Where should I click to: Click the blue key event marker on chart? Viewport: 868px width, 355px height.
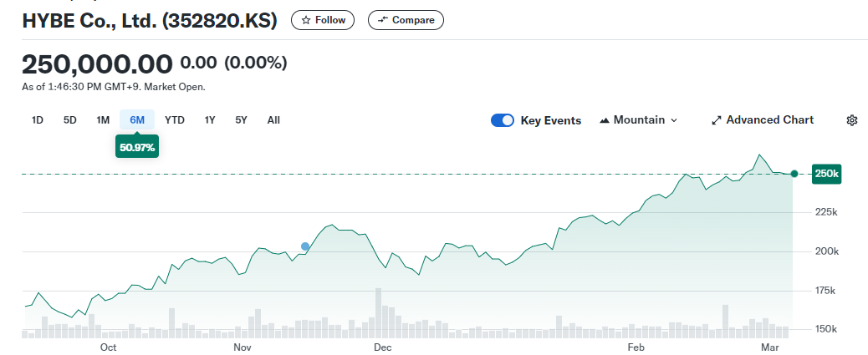coord(305,246)
